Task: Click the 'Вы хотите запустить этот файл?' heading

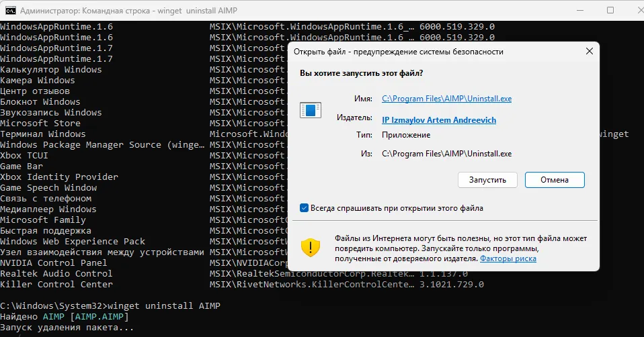Action: [361, 73]
